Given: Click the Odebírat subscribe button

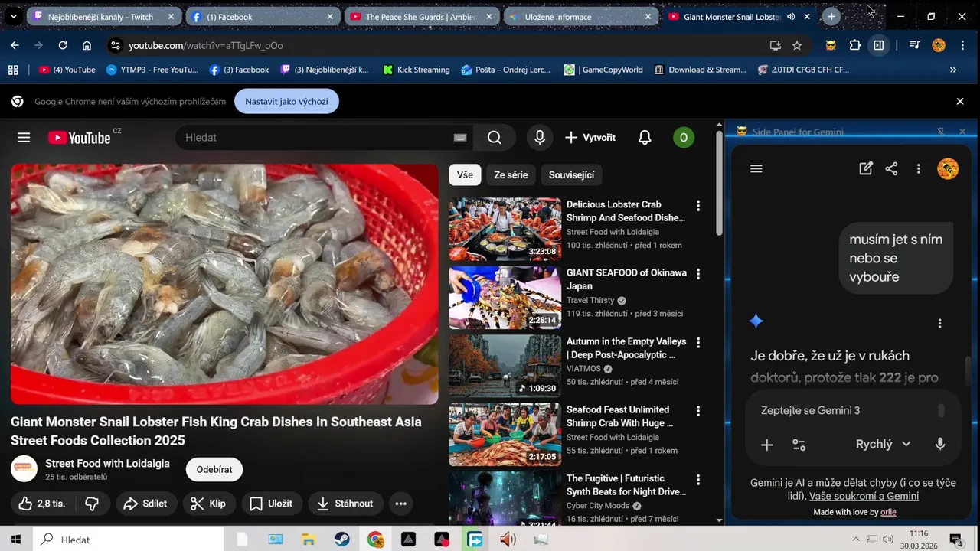Looking at the screenshot, I should (x=214, y=470).
